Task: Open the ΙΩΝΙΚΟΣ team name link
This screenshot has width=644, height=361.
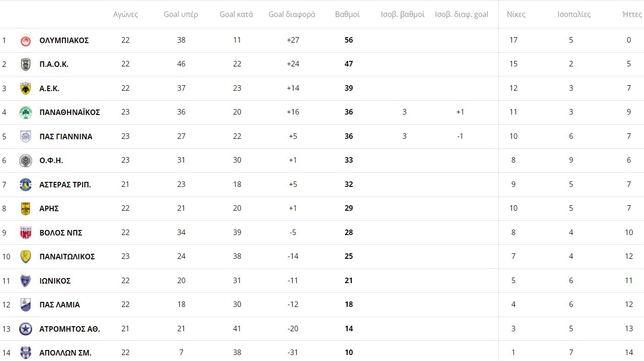Action: (x=55, y=281)
